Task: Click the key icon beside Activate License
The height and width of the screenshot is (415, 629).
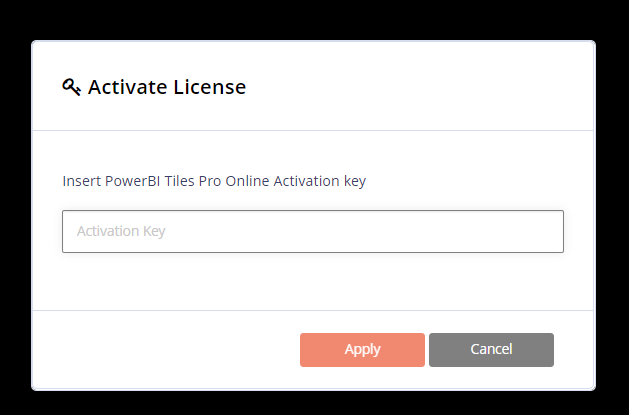Action: pos(71,87)
